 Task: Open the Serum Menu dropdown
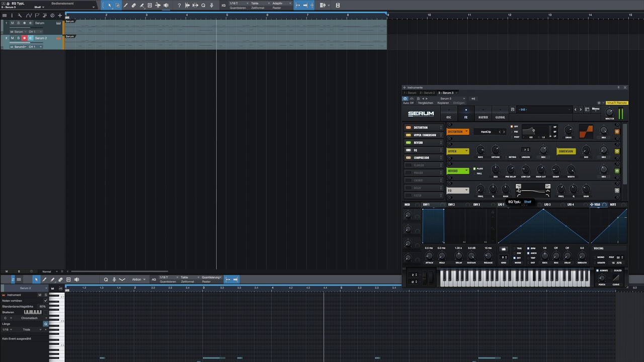point(596,110)
